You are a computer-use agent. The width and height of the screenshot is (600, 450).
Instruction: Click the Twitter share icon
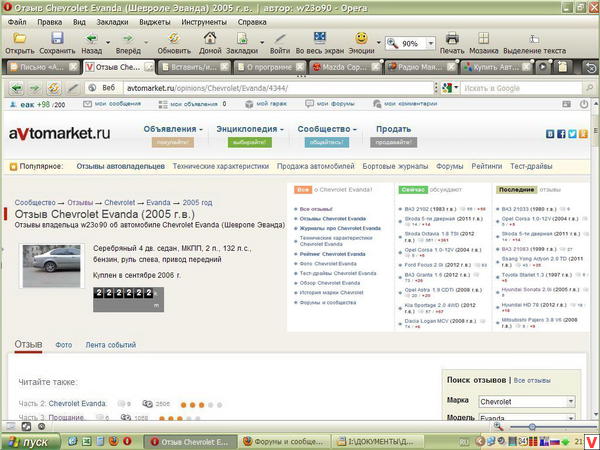(572, 134)
